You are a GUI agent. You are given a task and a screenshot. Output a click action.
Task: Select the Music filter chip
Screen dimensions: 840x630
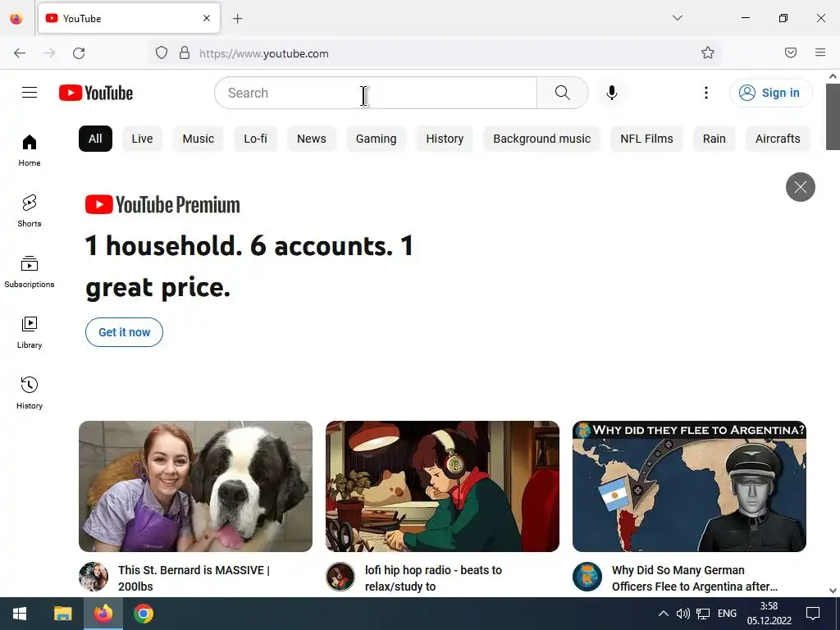point(199,139)
